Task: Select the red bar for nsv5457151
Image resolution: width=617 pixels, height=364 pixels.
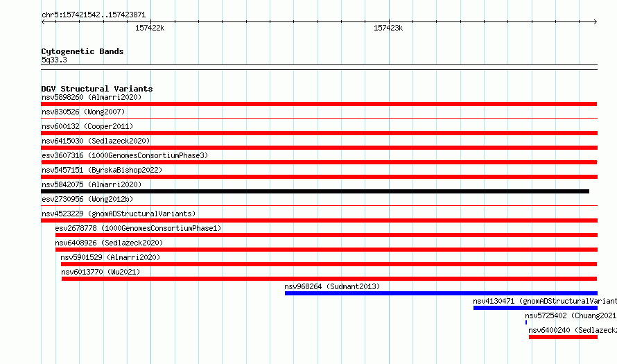Action: coord(319,177)
